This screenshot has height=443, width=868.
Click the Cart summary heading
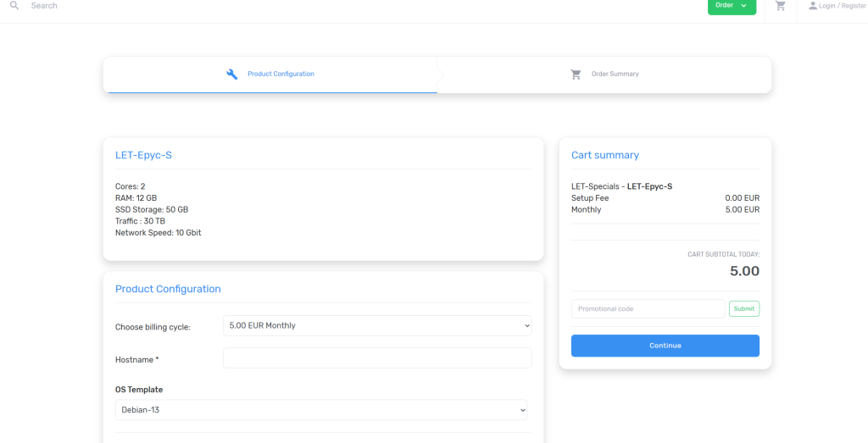click(x=605, y=155)
